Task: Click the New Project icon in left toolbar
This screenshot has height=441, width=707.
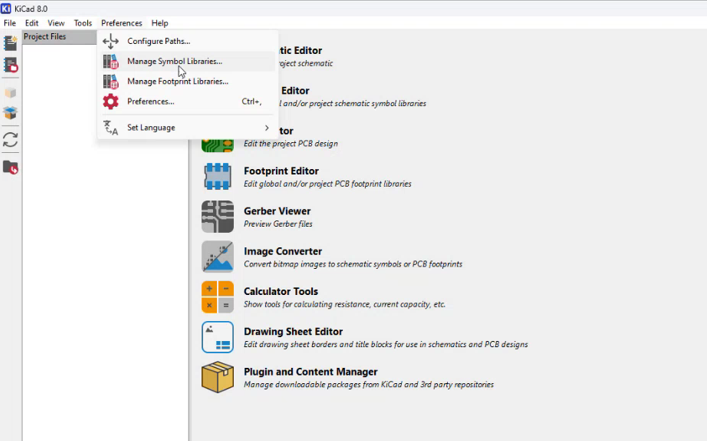Action: (10, 43)
